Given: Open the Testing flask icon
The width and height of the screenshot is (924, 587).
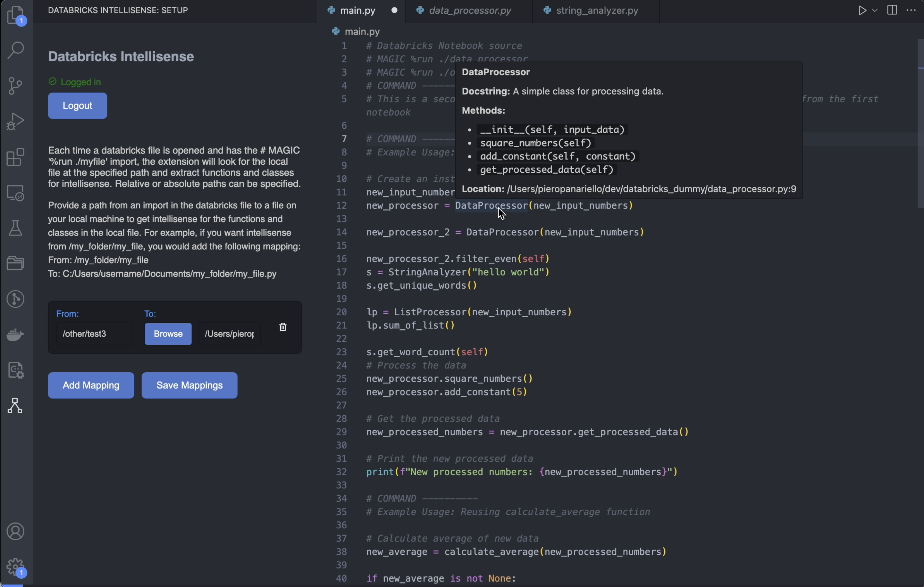Looking at the screenshot, I should pyautogui.click(x=15, y=228).
